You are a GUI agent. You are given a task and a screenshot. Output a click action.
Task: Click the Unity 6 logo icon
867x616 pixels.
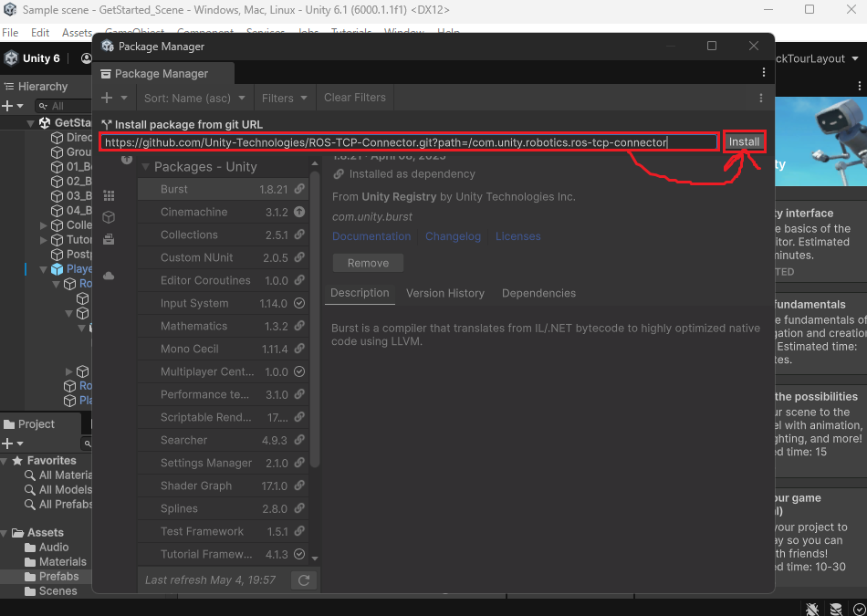(x=11, y=58)
